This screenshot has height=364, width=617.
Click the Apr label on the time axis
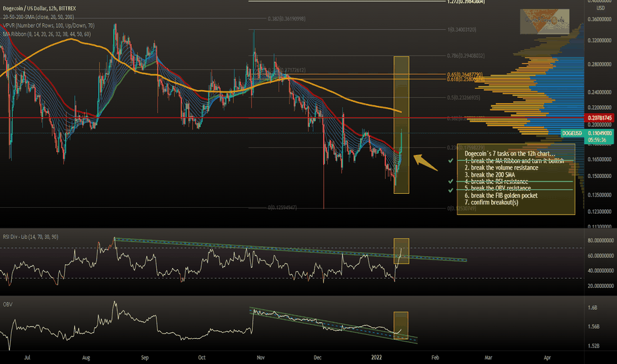[x=547, y=357]
